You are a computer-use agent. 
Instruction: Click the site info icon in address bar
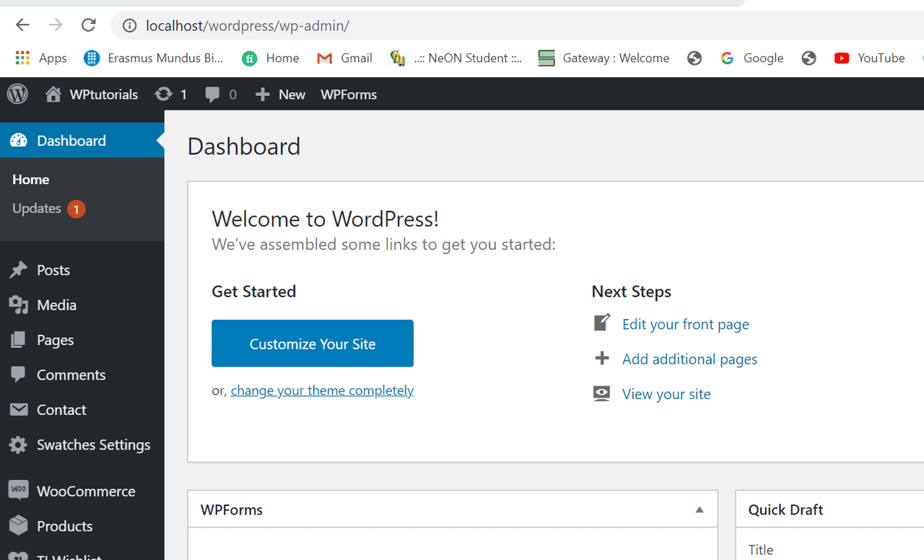[x=130, y=26]
